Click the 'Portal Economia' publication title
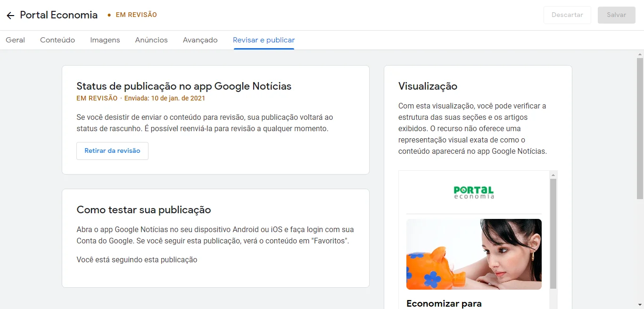This screenshot has height=309, width=644. (59, 15)
